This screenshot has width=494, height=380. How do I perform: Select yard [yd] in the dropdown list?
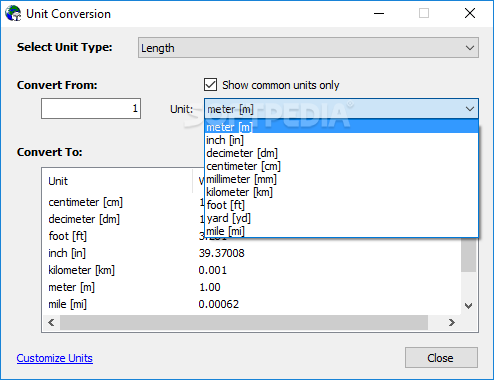341,218
